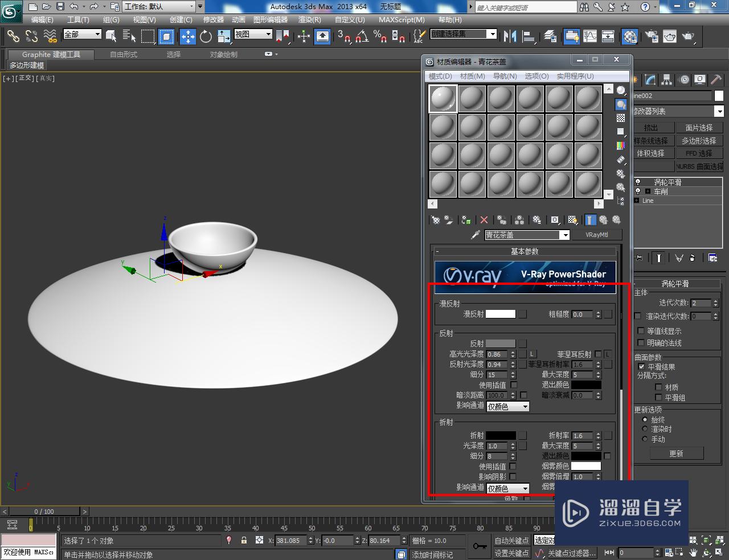Image resolution: width=729 pixels, height=560 pixels.
Task: Toggle Show Shaded Material in Viewport icon
Action: click(572, 220)
